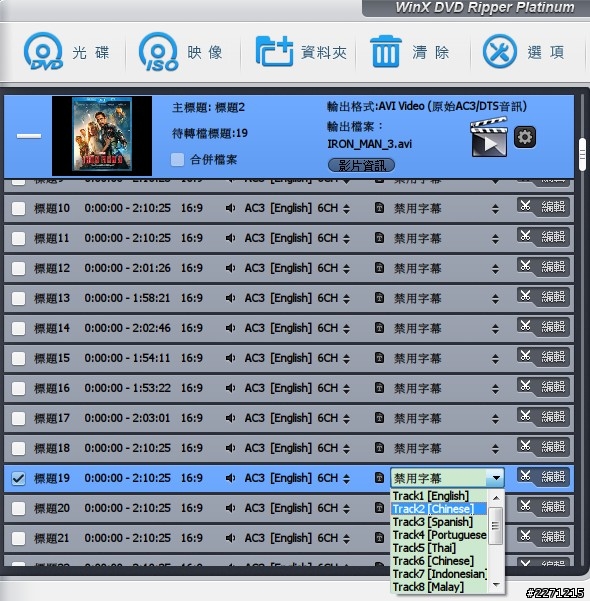Check the 標題20 checkbox
Viewport: 590px width, 601px height.
pos(18,508)
